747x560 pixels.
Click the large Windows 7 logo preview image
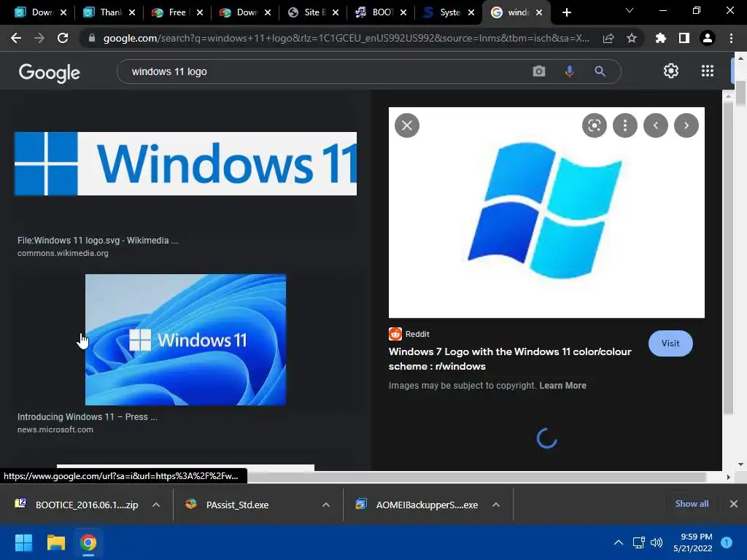[546, 212]
